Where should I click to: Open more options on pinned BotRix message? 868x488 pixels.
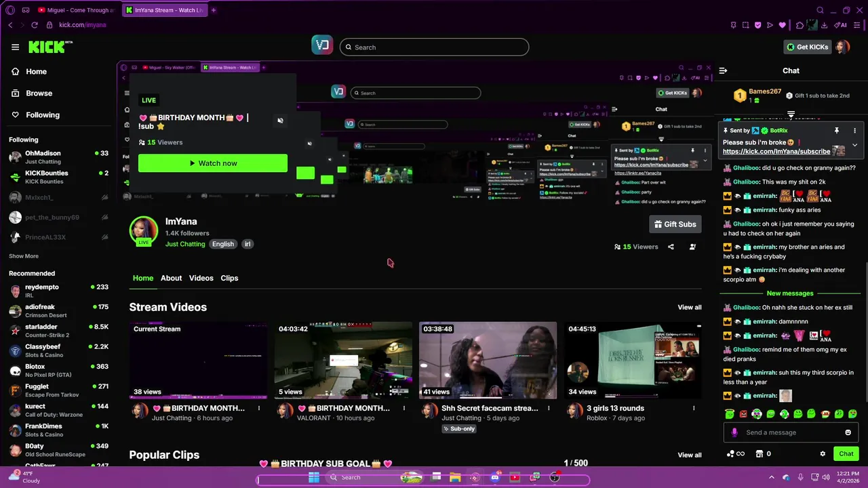pyautogui.click(x=854, y=130)
